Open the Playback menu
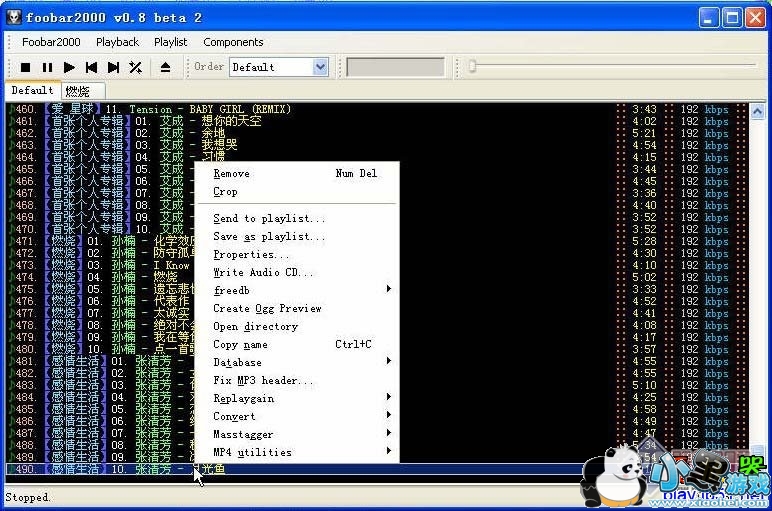Image resolution: width=772 pixels, height=511 pixels. click(118, 42)
